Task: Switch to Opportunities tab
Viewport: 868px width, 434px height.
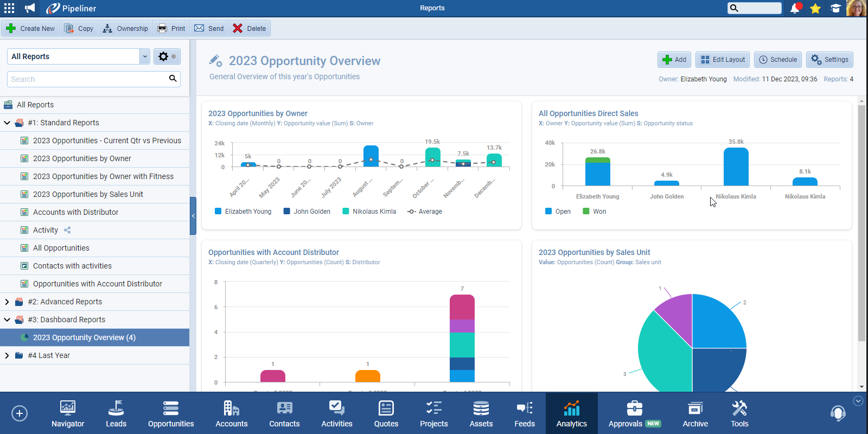Action: (x=171, y=414)
